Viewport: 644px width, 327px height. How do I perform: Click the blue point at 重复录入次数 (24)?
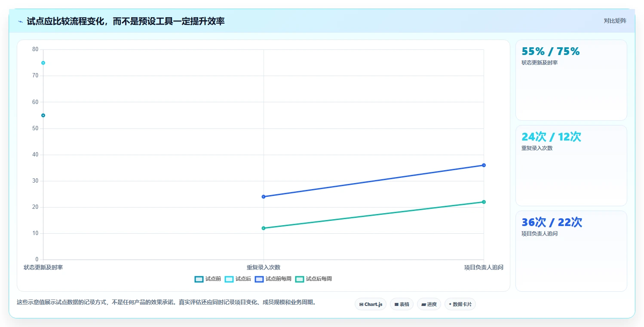264,196
